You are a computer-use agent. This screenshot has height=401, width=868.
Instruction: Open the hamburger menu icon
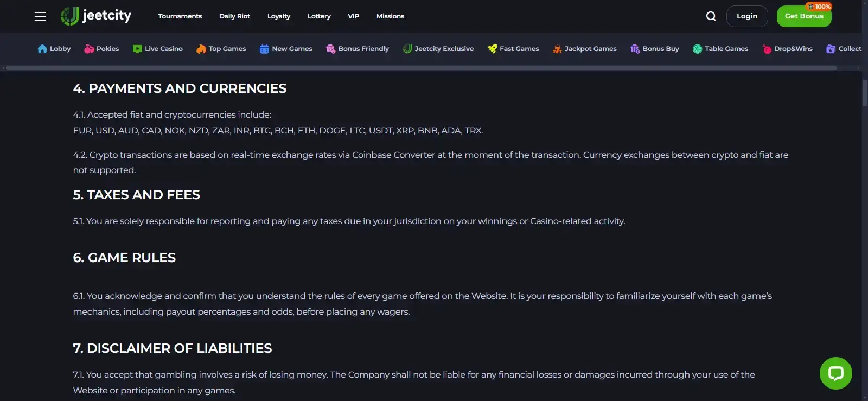[40, 16]
